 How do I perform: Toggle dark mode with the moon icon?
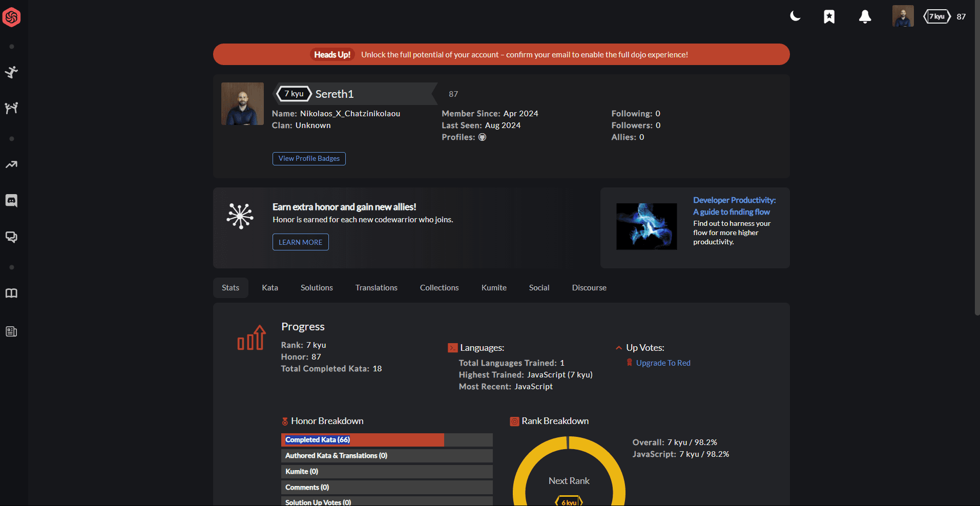pos(795,16)
